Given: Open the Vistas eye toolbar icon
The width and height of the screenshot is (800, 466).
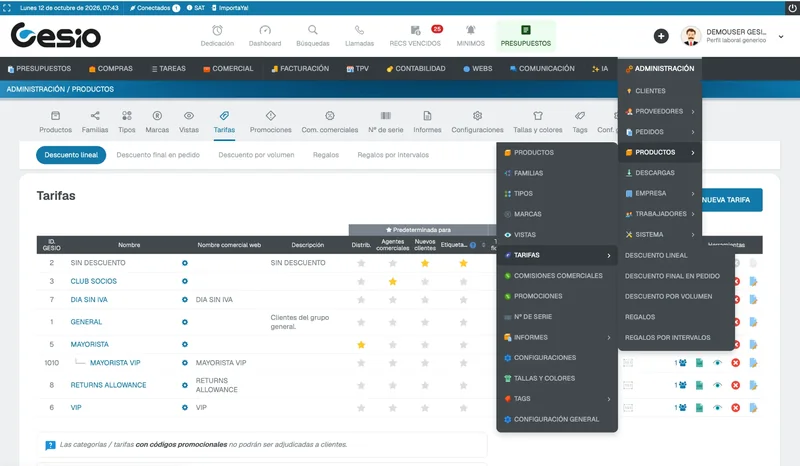Looking at the screenshot, I should (x=189, y=116).
